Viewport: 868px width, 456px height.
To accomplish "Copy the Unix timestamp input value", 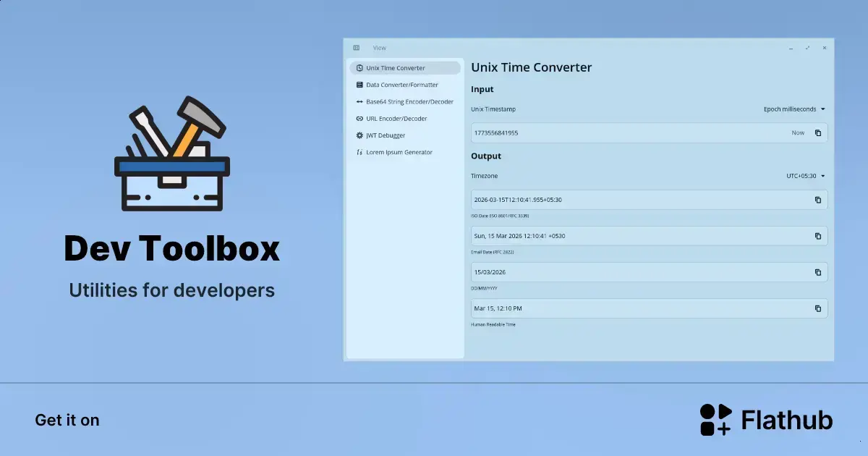I will (x=818, y=133).
